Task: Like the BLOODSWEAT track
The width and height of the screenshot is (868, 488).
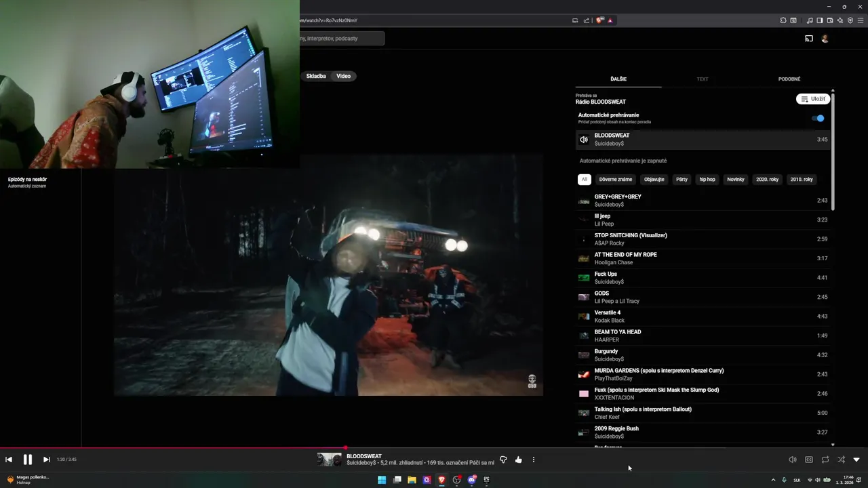Action: [519, 460]
